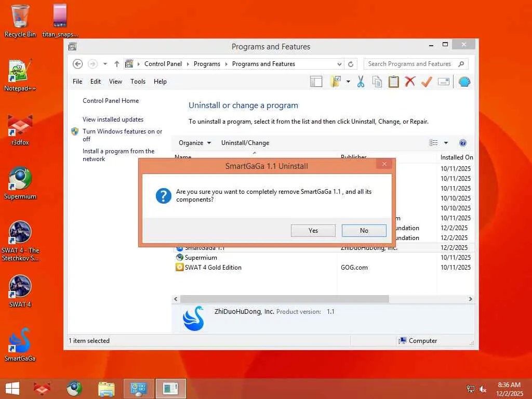Screen dimensions: 532x399
Task: Open the Recycle Bin desktop icon
Action: [x=20, y=21]
